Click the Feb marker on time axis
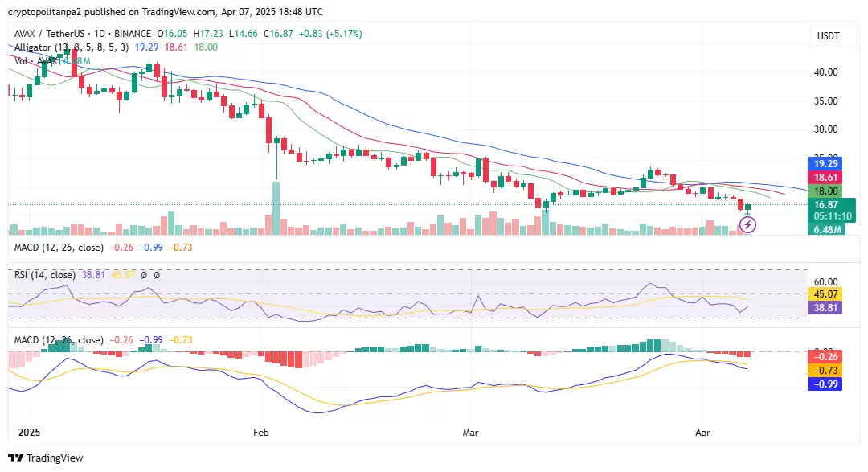This screenshot has height=472, width=868. (260, 432)
